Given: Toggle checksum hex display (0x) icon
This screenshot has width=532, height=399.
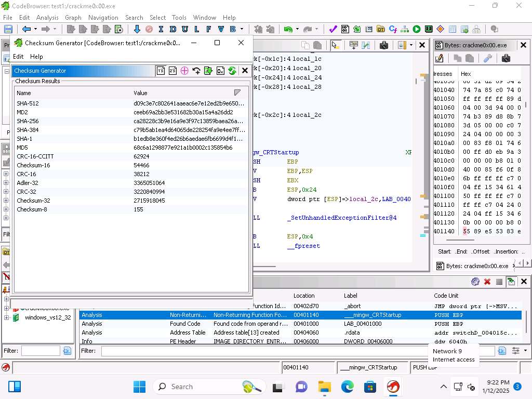Looking at the screenshot, I should (220, 71).
